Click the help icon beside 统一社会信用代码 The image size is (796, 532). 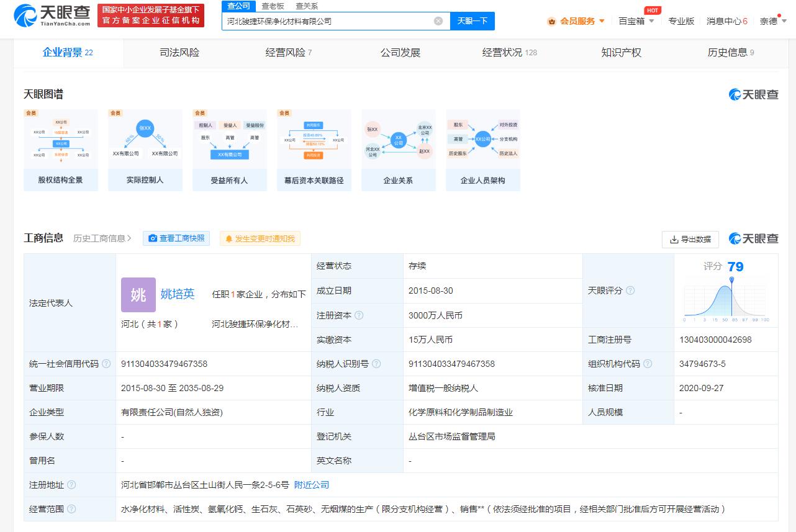(106, 364)
